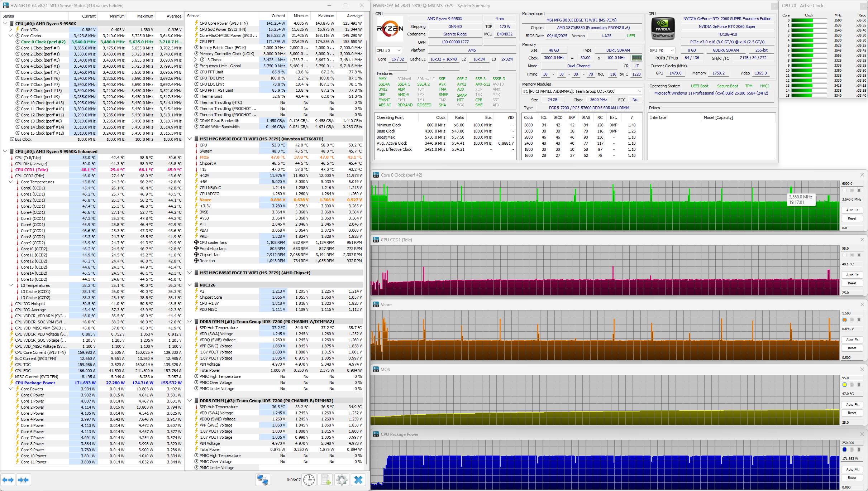Click the expand columns arrows button
The width and height of the screenshot is (868, 491).
click(x=8, y=480)
